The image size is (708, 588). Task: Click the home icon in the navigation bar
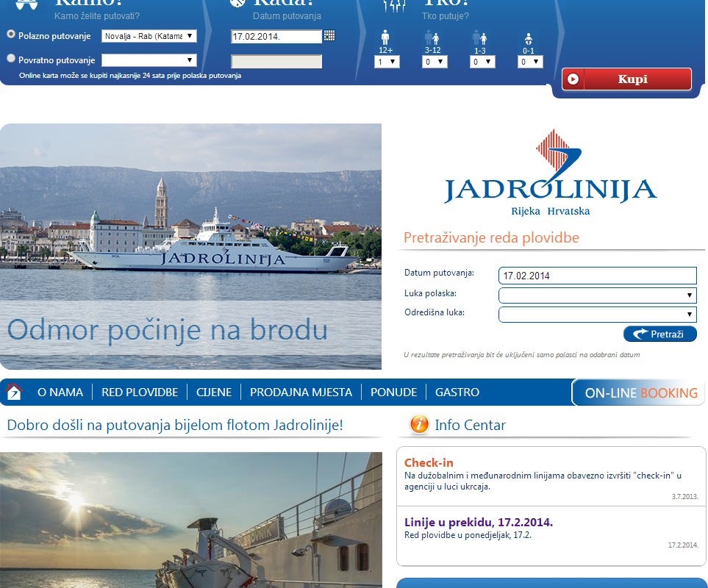tap(14, 392)
